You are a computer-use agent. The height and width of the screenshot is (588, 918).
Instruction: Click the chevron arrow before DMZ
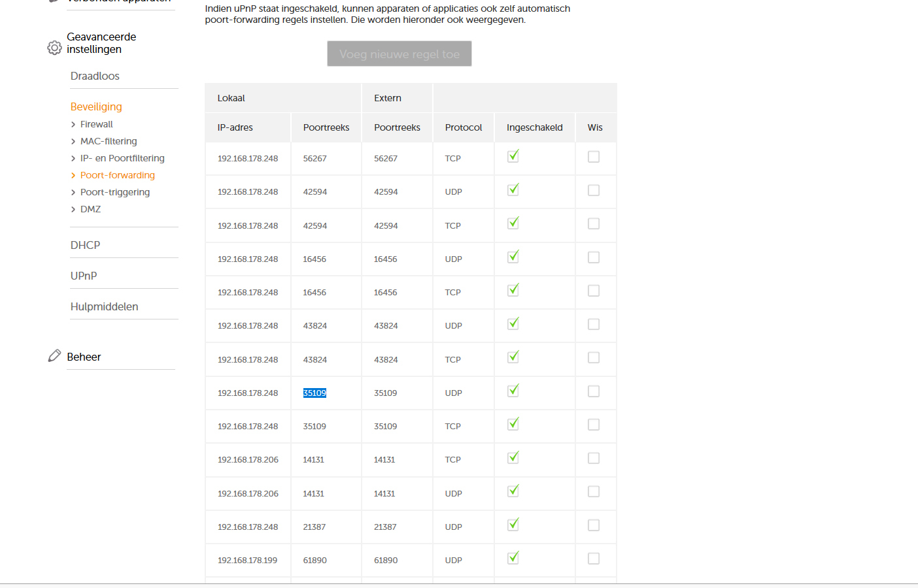[73, 210]
